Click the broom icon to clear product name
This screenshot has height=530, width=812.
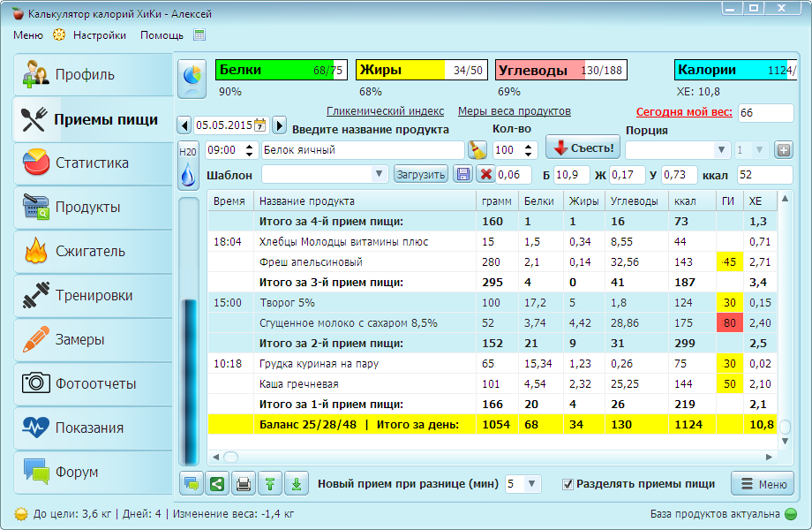coord(477,149)
